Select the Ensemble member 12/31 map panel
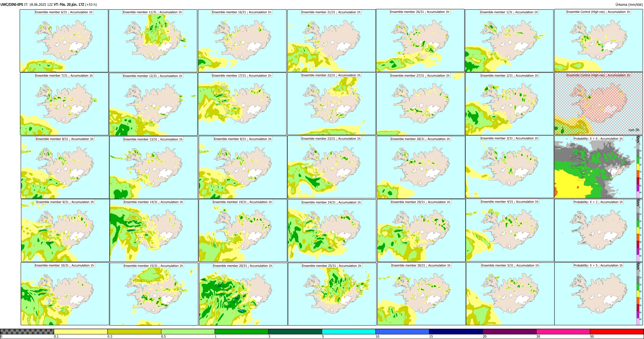Image resolution: width=644 pixels, height=339 pixels. tap(153, 104)
